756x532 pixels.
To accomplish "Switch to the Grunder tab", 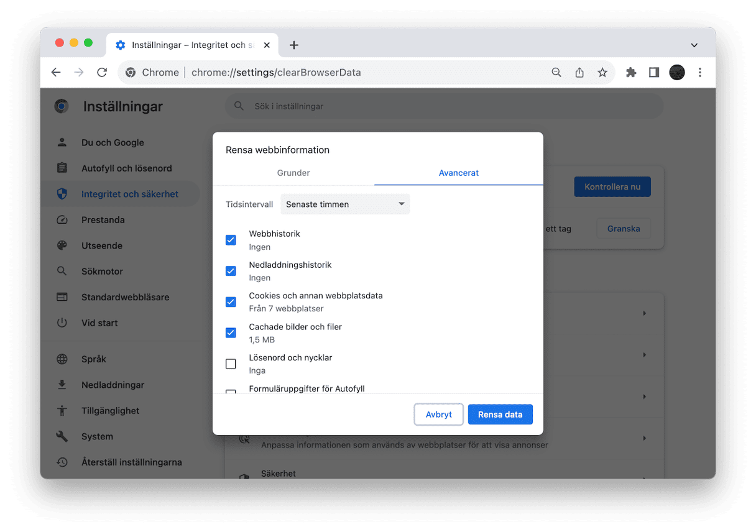I will coord(293,173).
